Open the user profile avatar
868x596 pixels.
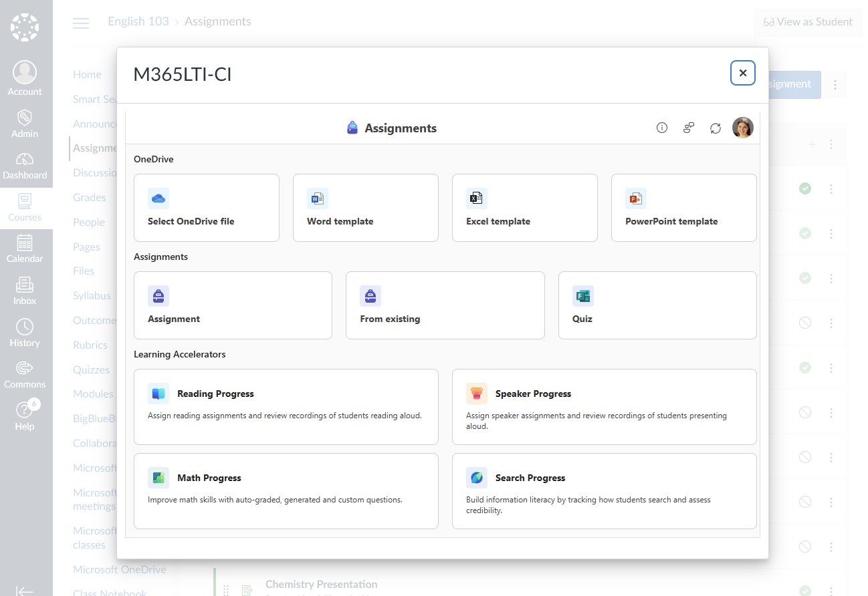pyautogui.click(x=743, y=128)
